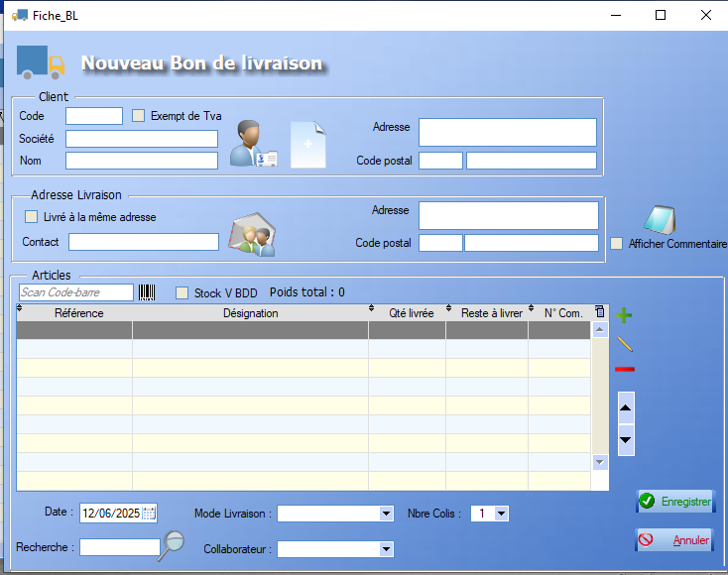Click the barcode scanner icon

click(x=147, y=292)
